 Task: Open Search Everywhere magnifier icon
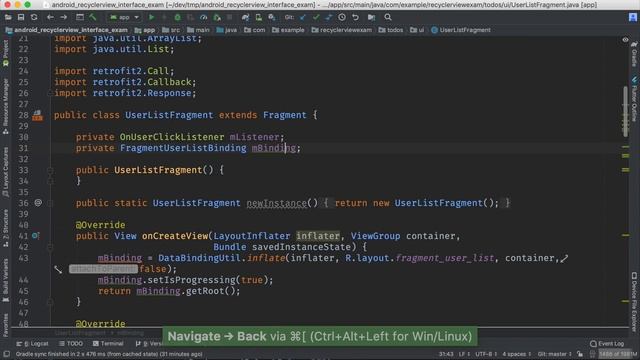(388, 17)
